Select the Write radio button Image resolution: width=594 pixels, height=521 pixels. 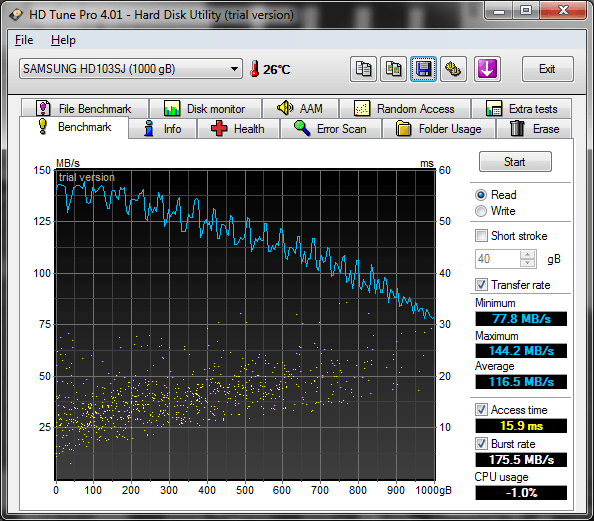481,211
